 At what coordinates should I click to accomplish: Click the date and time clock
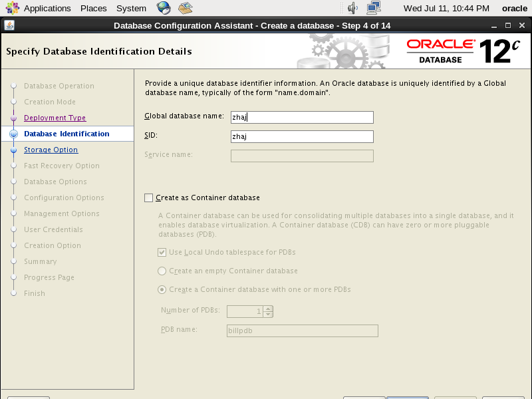(x=446, y=8)
